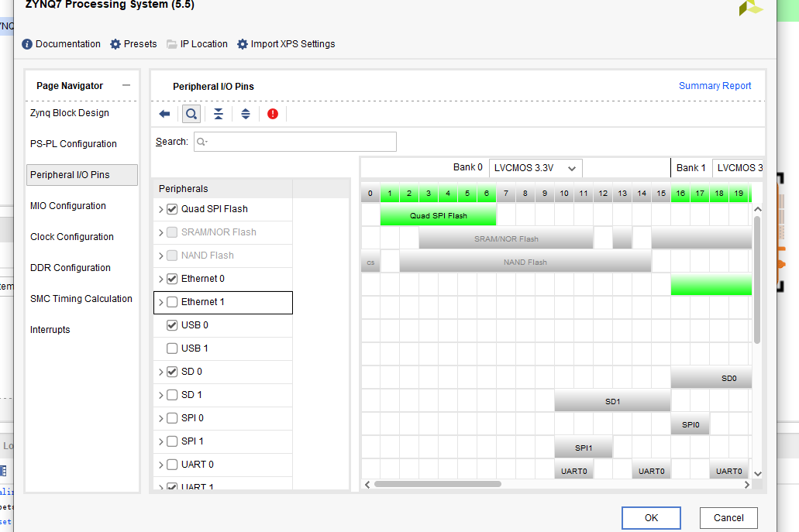Click MIO pin 16 column header
This screenshot has width=799, height=532.
click(680, 194)
